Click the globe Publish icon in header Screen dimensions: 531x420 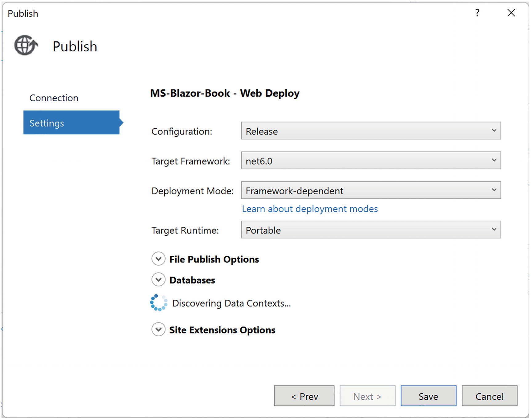(x=26, y=45)
